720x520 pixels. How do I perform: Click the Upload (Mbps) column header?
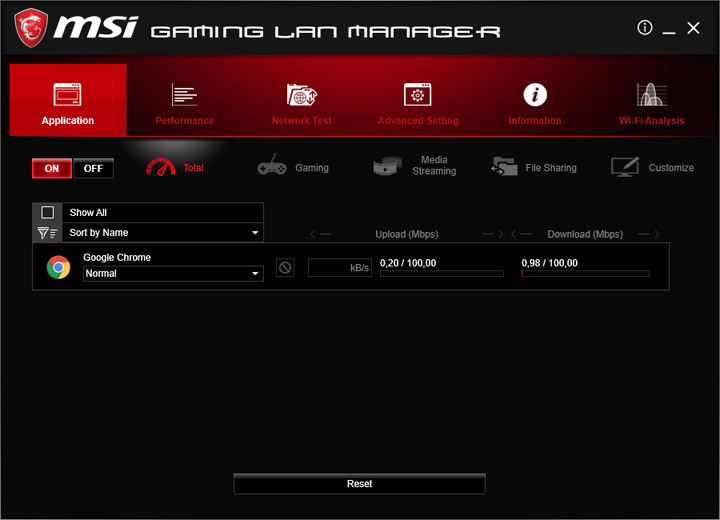tap(407, 234)
